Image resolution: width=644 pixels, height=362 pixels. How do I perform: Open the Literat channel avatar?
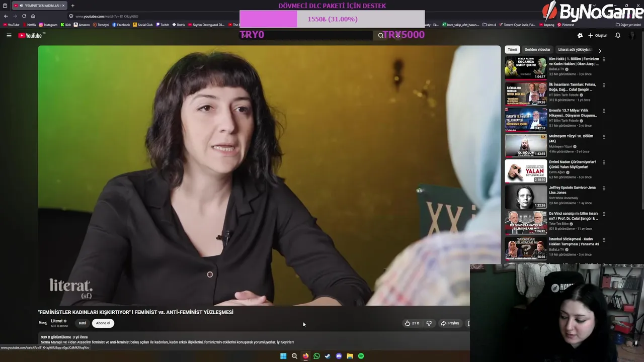(43, 323)
